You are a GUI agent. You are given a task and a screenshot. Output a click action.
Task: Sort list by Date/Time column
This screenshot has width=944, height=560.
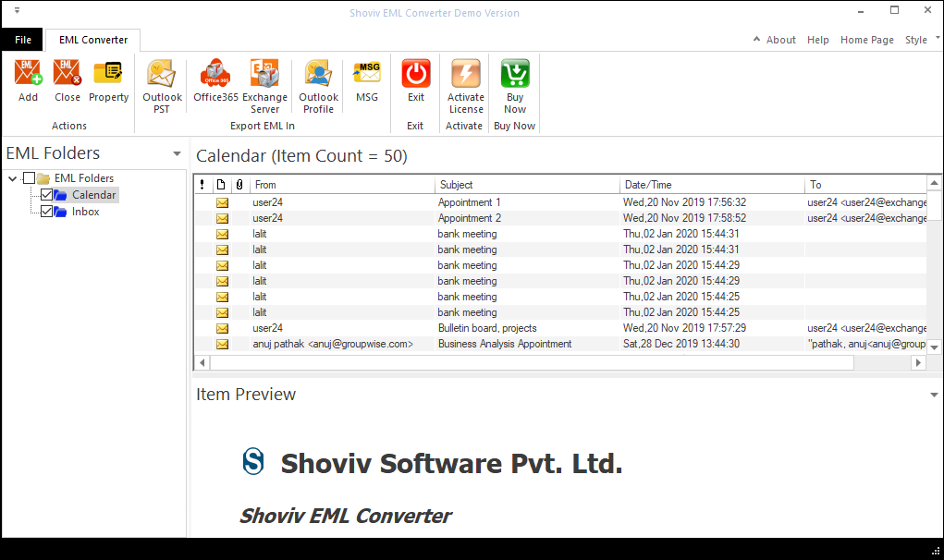[712, 185]
